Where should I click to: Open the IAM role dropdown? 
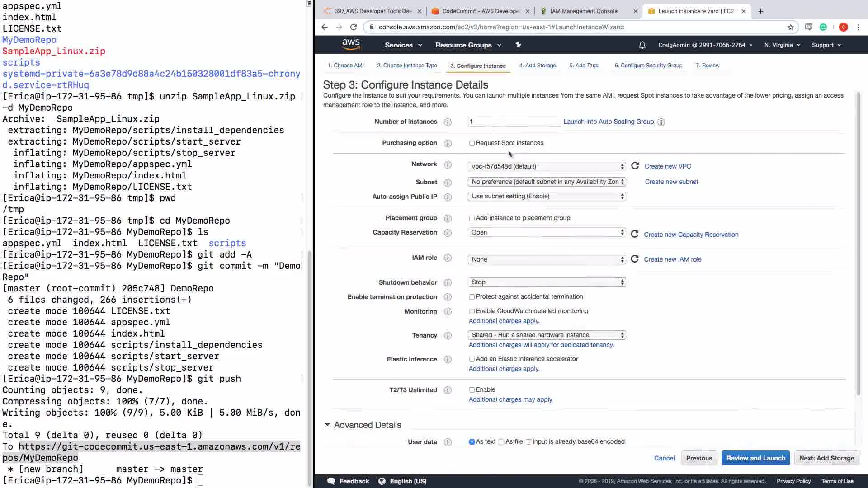547,259
